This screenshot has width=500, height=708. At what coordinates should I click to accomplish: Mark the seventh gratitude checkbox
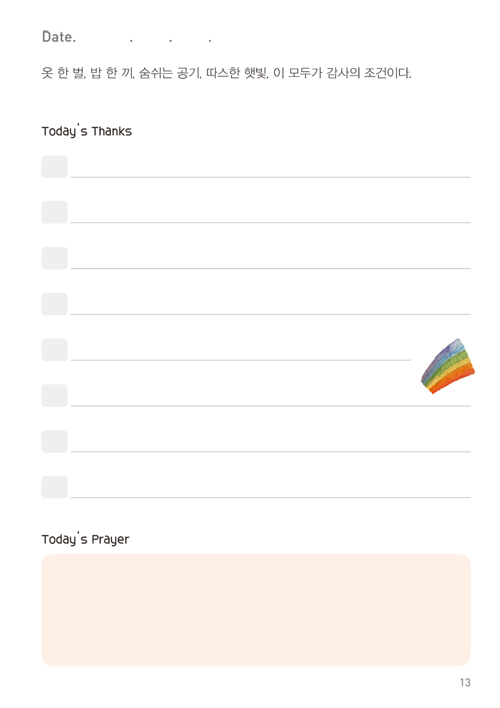coord(55,442)
